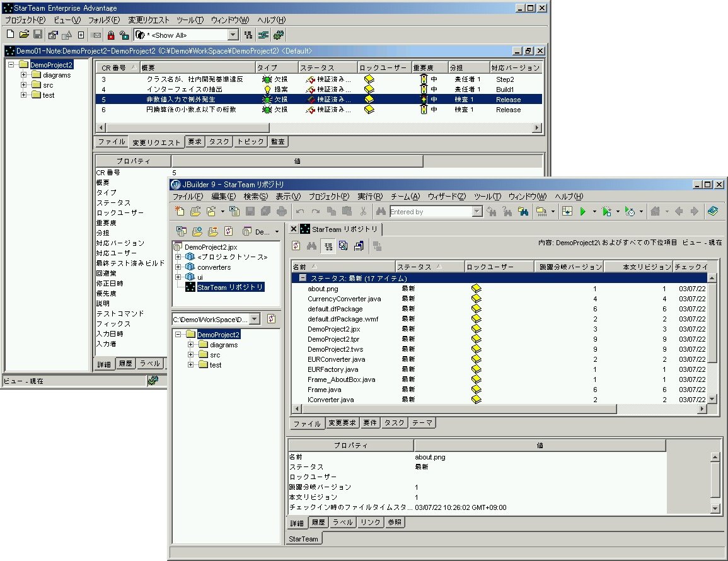
Task: Open the Entered by combo box dropdown
Action: [x=477, y=212]
